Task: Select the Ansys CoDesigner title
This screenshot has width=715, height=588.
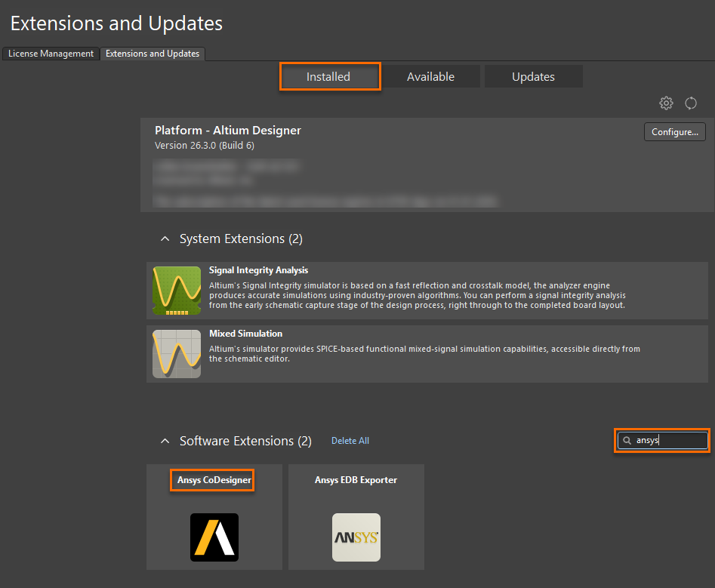Action: click(x=214, y=480)
